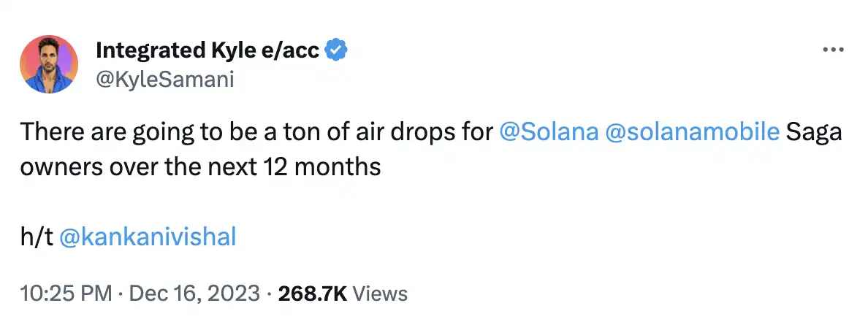This screenshot has height=330, width=868.
Task: Click the h/t text before the mention
Action: click(x=34, y=237)
